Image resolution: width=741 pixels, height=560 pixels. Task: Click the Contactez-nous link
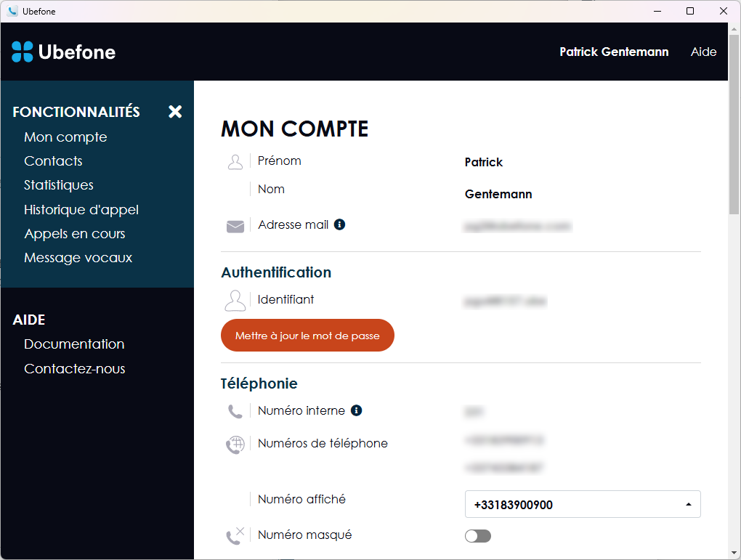75,368
